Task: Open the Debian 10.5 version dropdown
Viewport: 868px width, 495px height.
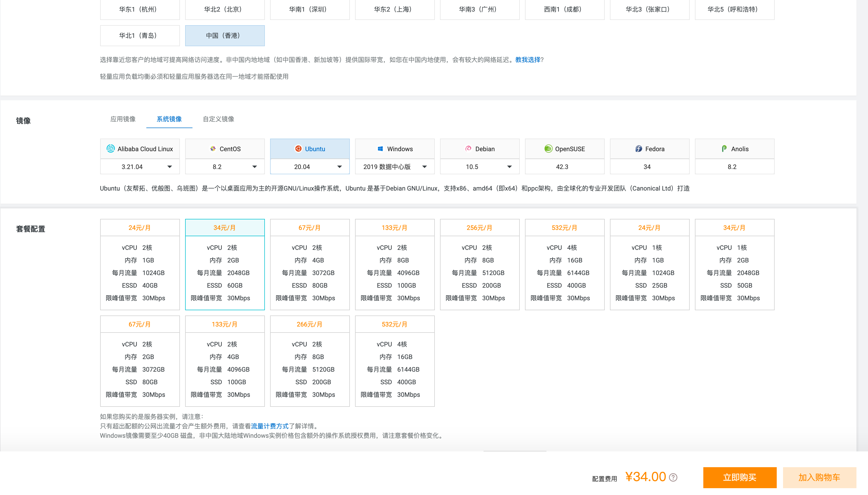Action: 480,167
